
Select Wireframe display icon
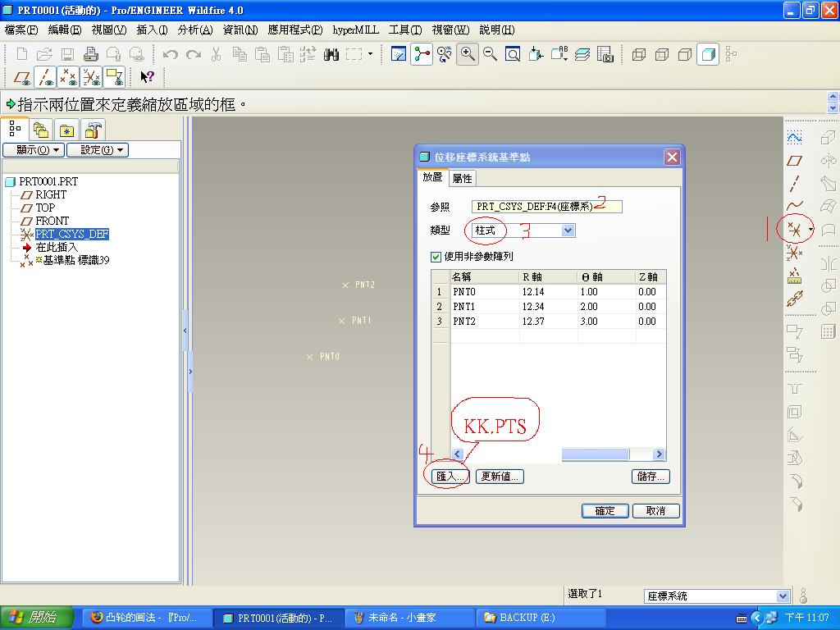pos(639,54)
